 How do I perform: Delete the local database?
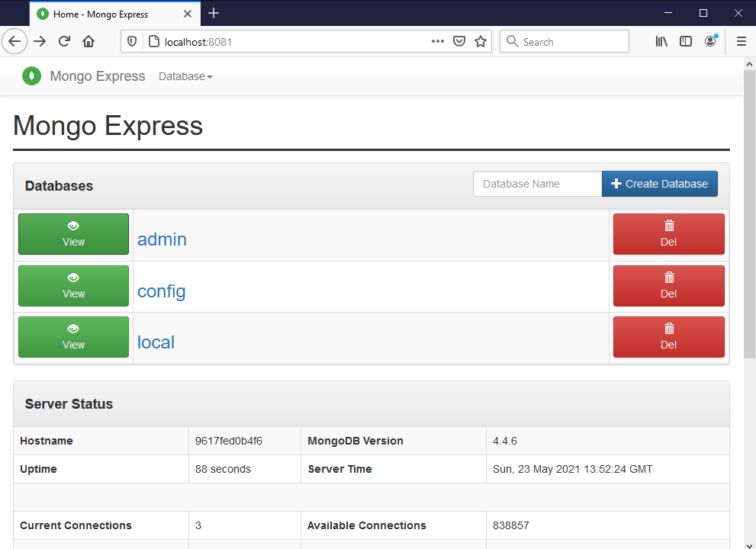tap(669, 337)
